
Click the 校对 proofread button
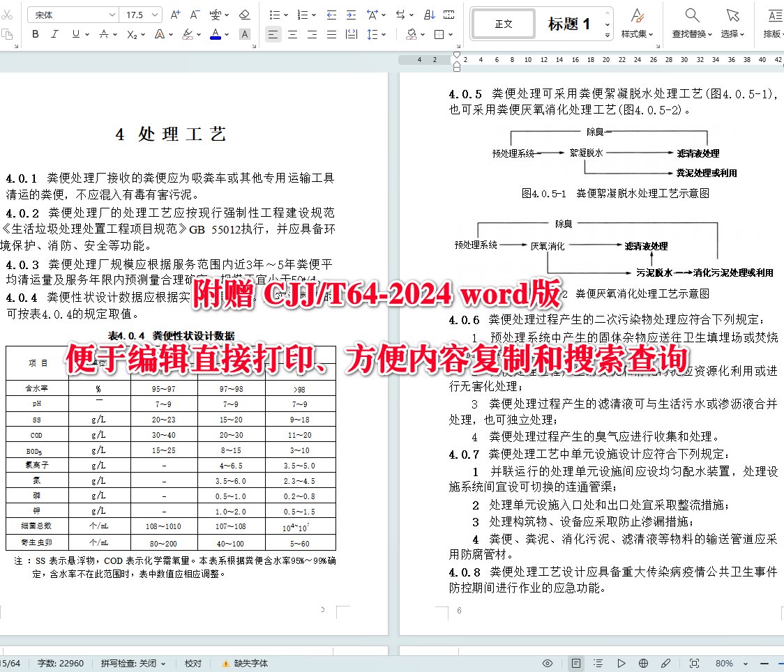[193, 663]
